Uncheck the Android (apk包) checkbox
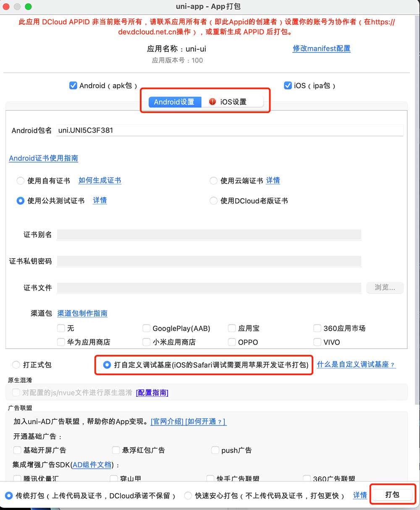The height and width of the screenshot is (510, 420). tap(73, 86)
